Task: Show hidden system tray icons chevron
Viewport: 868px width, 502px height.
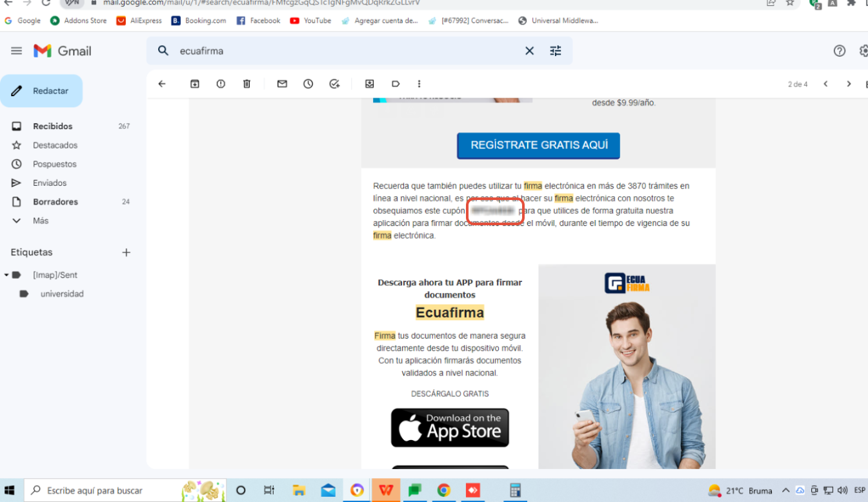Action: 785,490
